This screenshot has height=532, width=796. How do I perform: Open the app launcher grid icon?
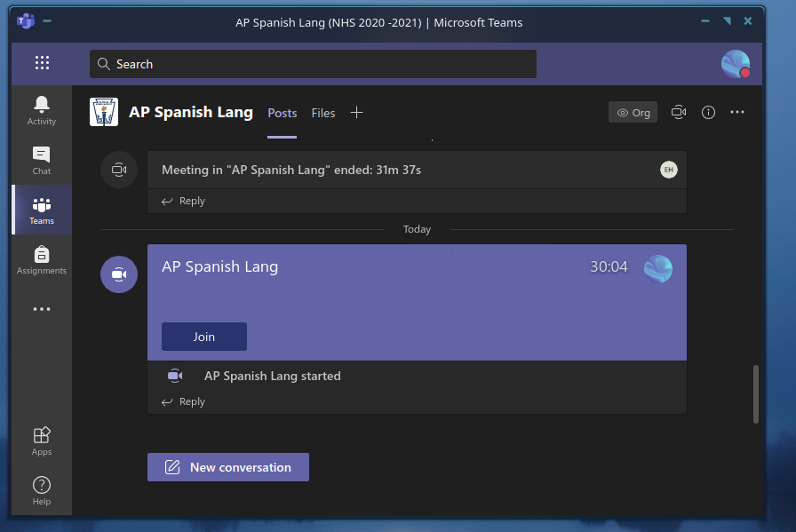[42, 63]
